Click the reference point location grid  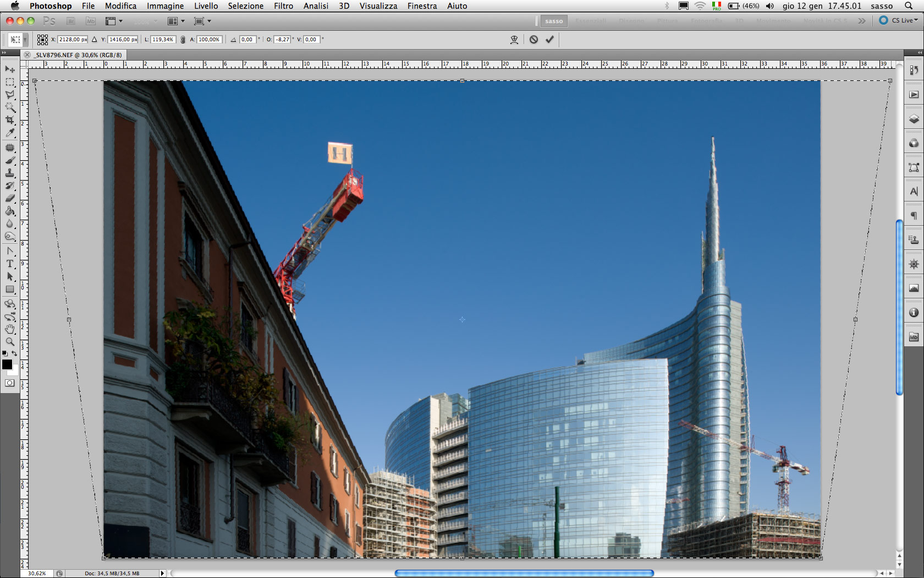(x=42, y=40)
